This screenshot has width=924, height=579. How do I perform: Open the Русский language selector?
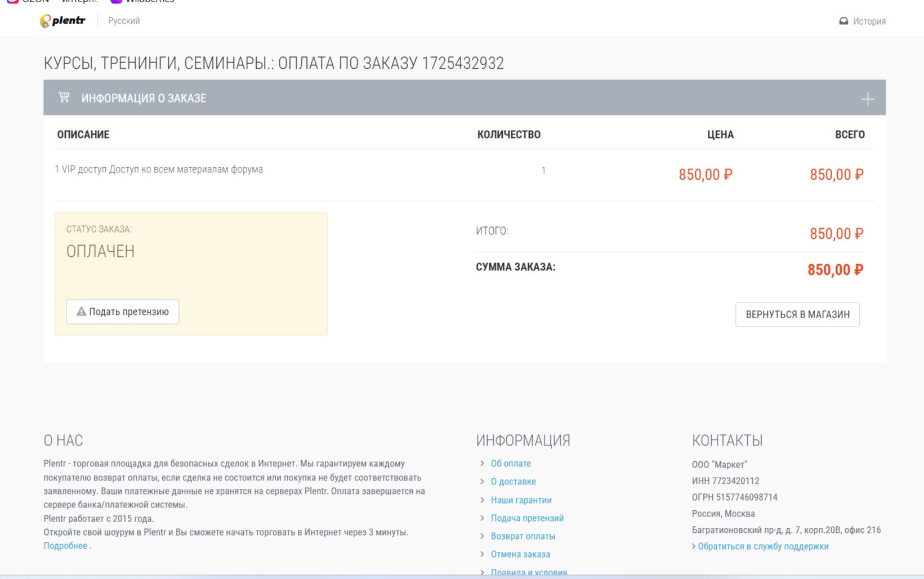coord(124,21)
